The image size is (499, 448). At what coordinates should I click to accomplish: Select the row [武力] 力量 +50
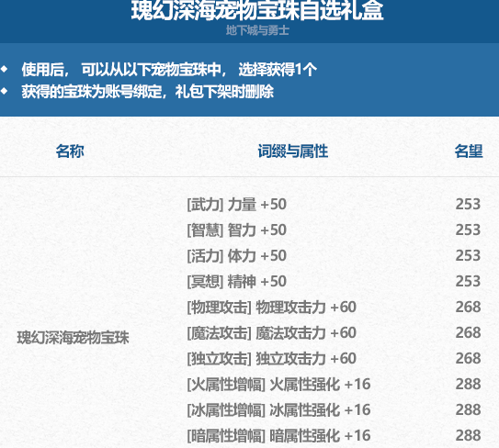[237, 205]
